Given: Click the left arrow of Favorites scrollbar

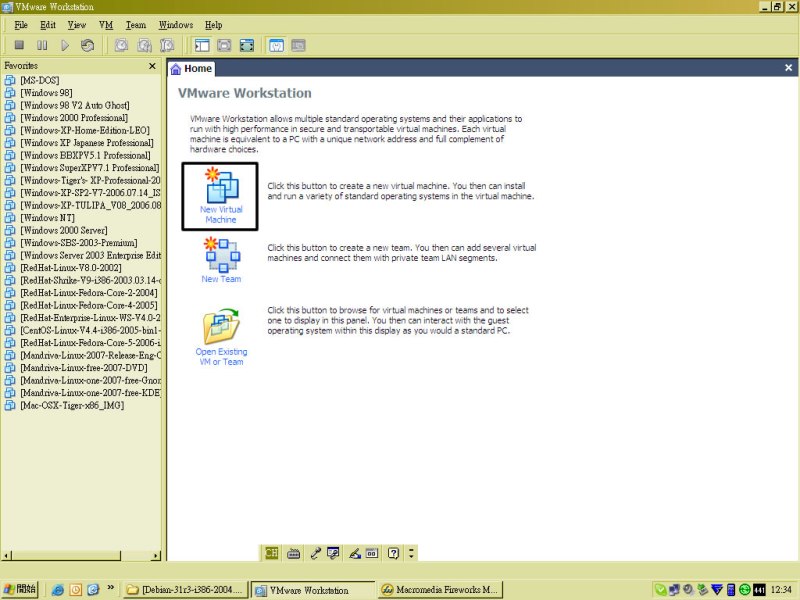Looking at the screenshot, I should [x=6, y=556].
